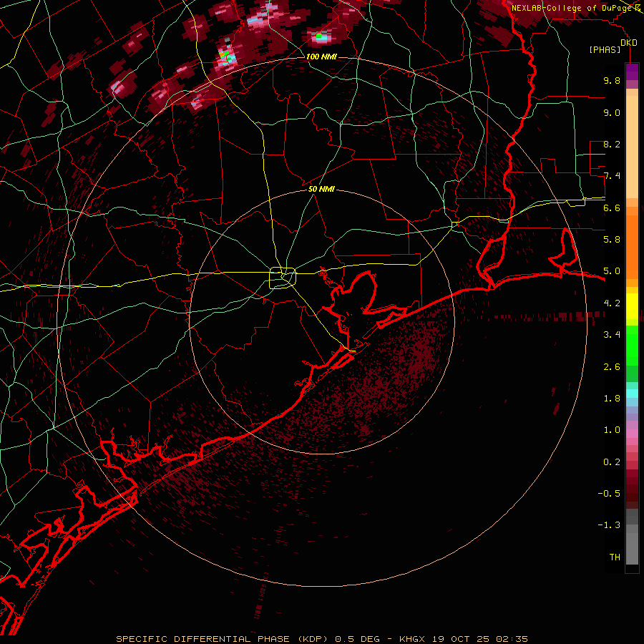Click the 2.6 scale value
Screen dimensions: 644x644
pos(612,367)
